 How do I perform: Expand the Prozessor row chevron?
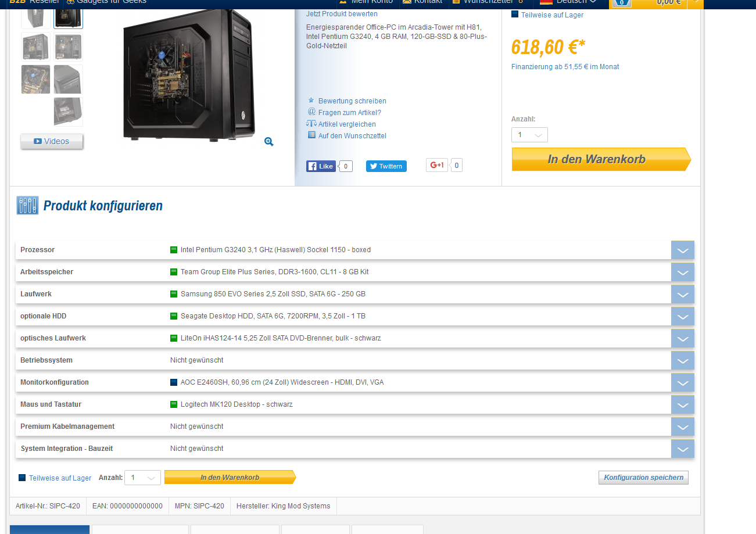[683, 250]
